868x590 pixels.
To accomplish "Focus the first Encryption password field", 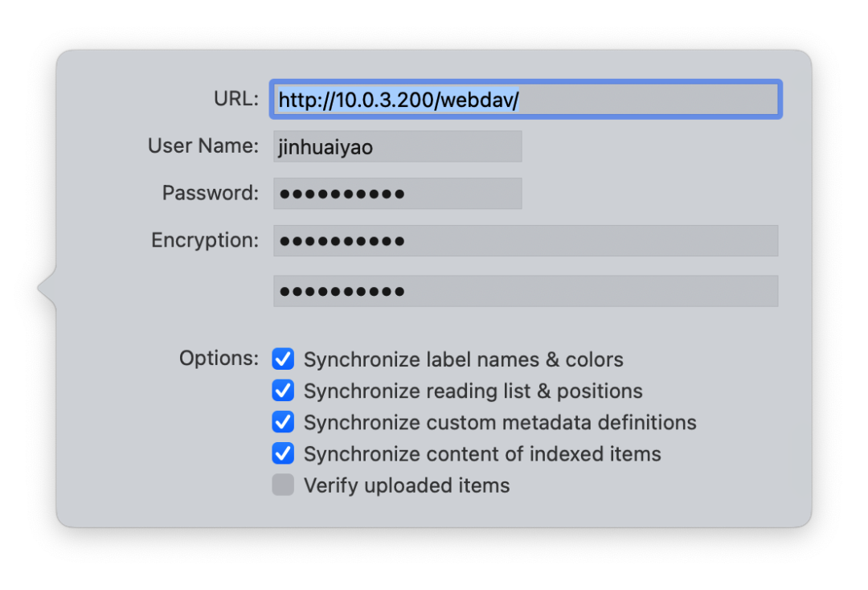I will 526,240.
